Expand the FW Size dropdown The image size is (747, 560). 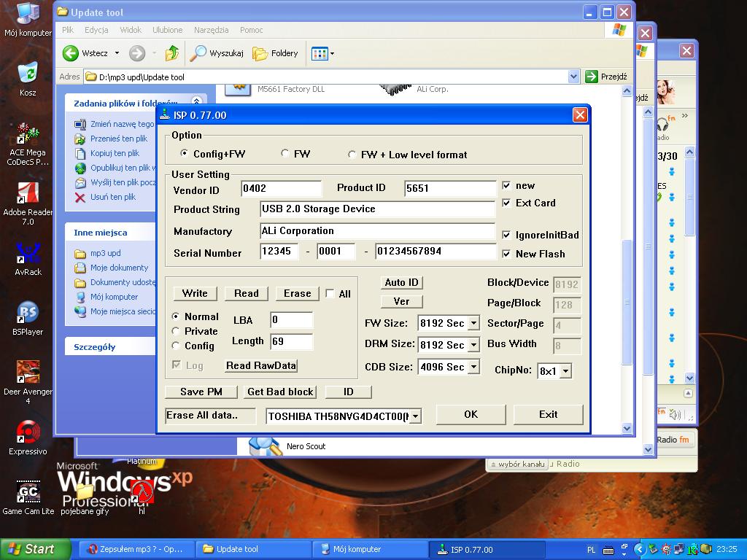click(x=473, y=323)
